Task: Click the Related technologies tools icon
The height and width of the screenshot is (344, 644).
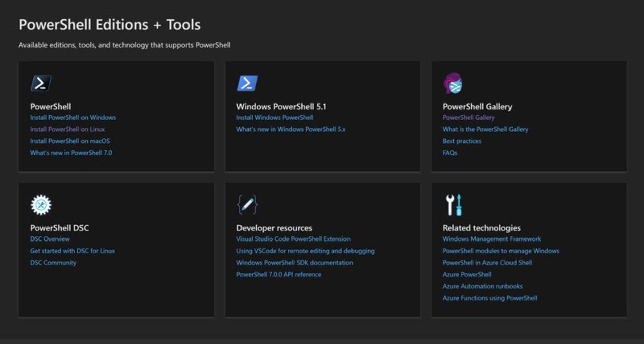Action: point(453,205)
